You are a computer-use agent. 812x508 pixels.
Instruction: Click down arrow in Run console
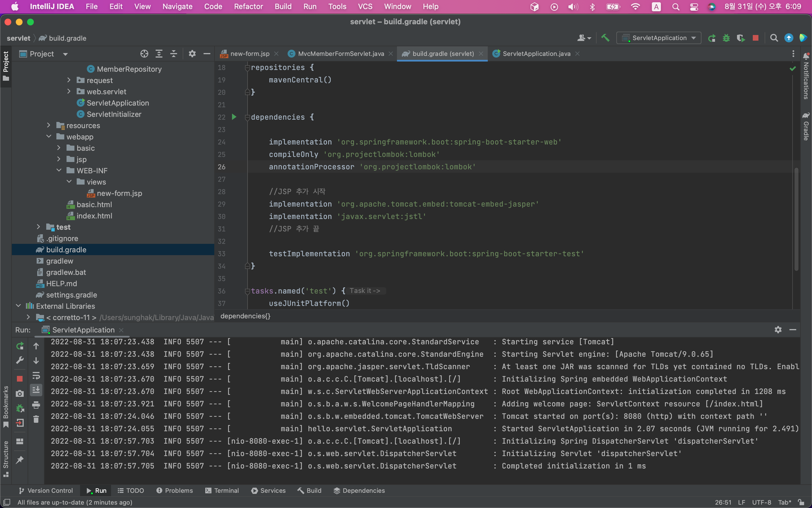(x=36, y=360)
